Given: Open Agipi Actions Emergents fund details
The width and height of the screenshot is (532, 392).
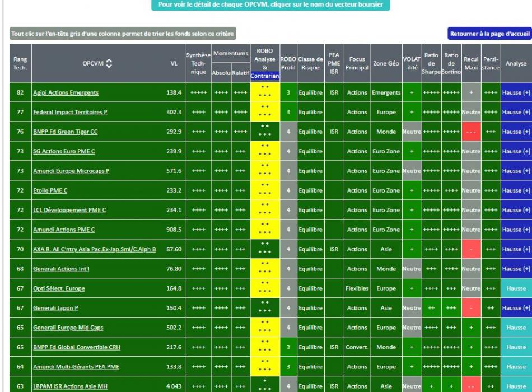Looking at the screenshot, I should [66, 92].
